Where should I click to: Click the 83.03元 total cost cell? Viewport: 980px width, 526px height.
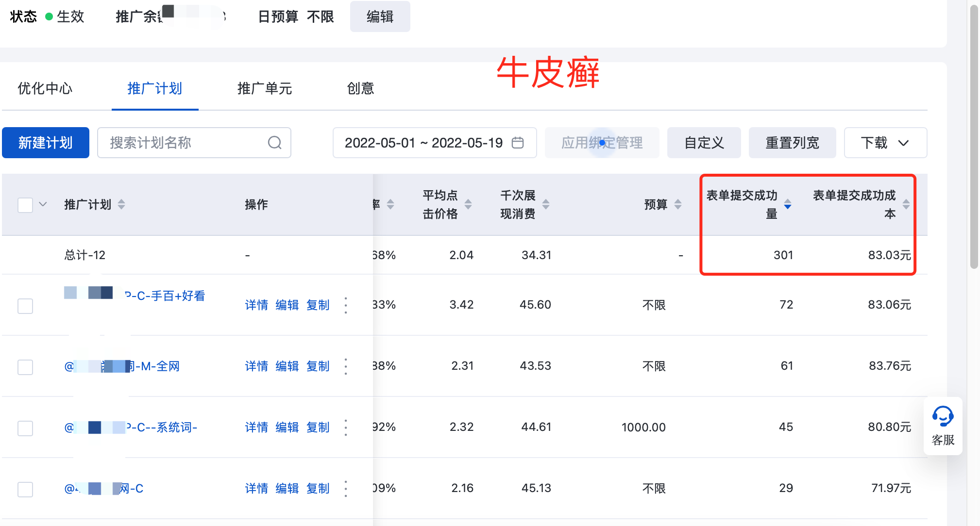tap(890, 255)
